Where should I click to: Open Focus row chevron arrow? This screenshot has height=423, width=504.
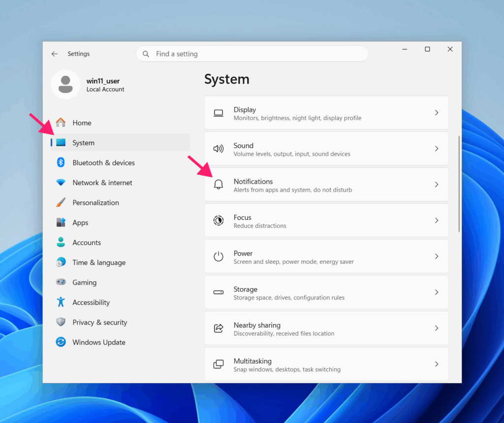[x=437, y=220]
